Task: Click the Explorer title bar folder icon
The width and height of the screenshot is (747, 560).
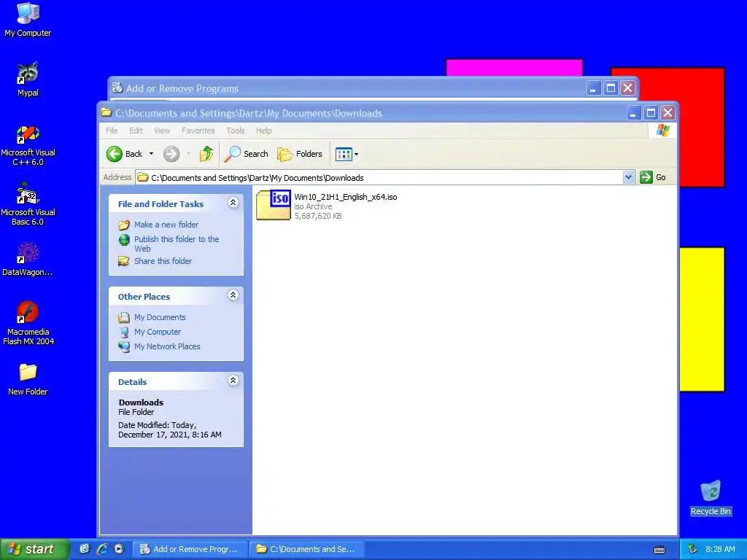Action: (x=107, y=113)
